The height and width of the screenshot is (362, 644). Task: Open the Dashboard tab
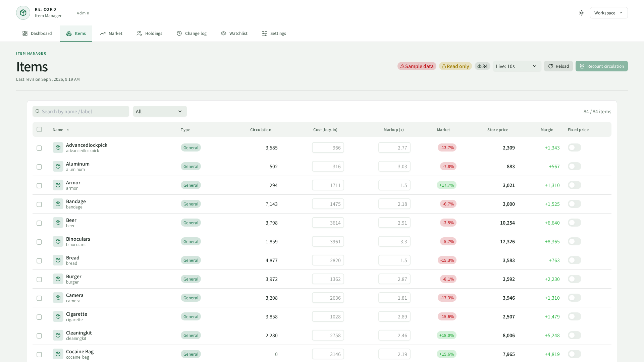(37, 33)
